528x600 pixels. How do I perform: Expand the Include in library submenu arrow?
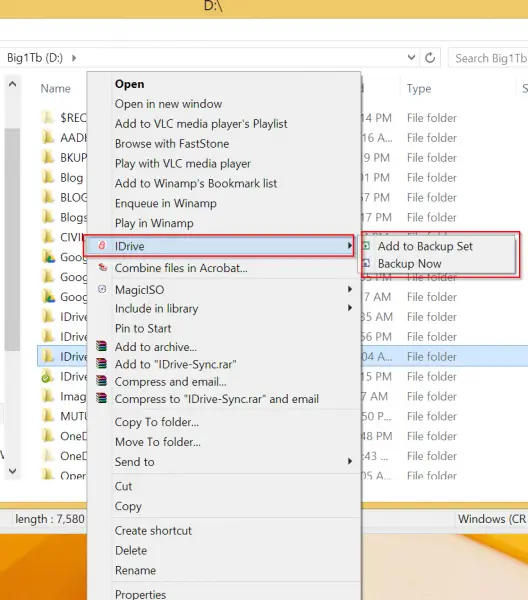click(349, 308)
